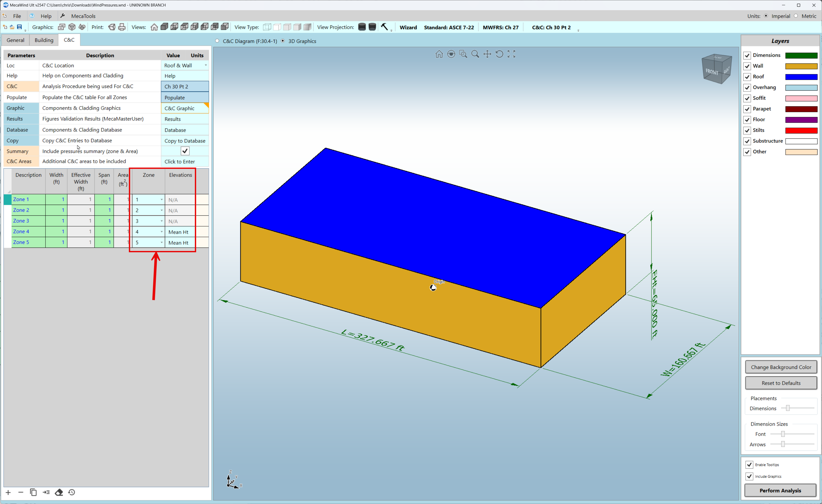Image resolution: width=822 pixels, height=504 pixels.
Task: Click the save file icon in toolbar
Action: pyautogui.click(x=19, y=27)
